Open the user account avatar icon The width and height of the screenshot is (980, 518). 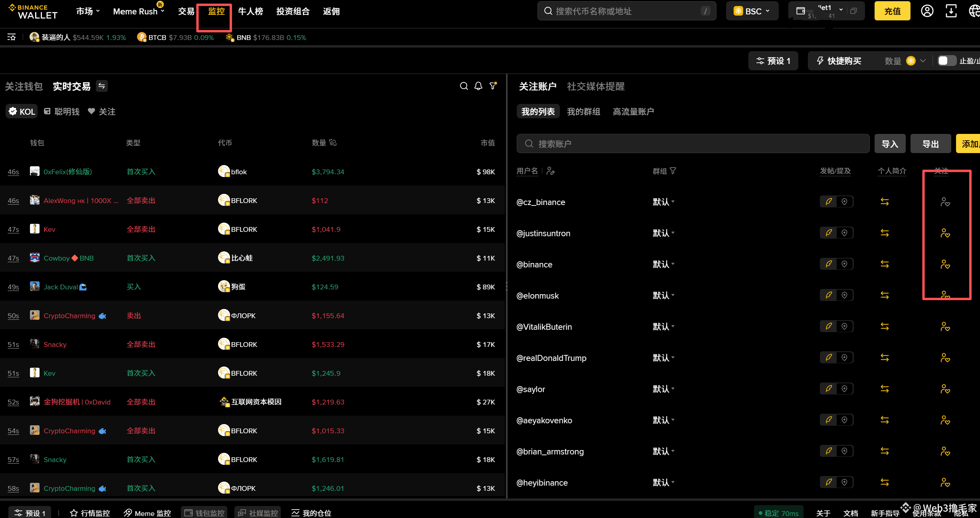pos(927,11)
